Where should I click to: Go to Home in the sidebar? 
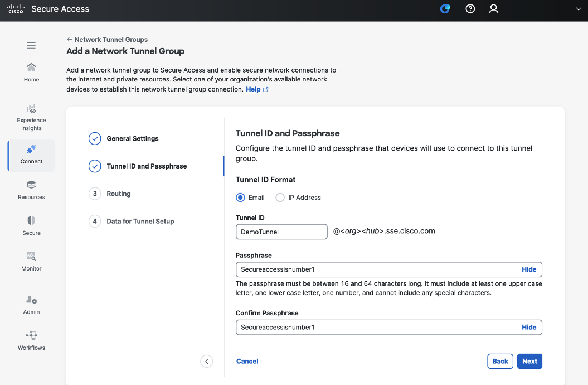[x=32, y=73]
